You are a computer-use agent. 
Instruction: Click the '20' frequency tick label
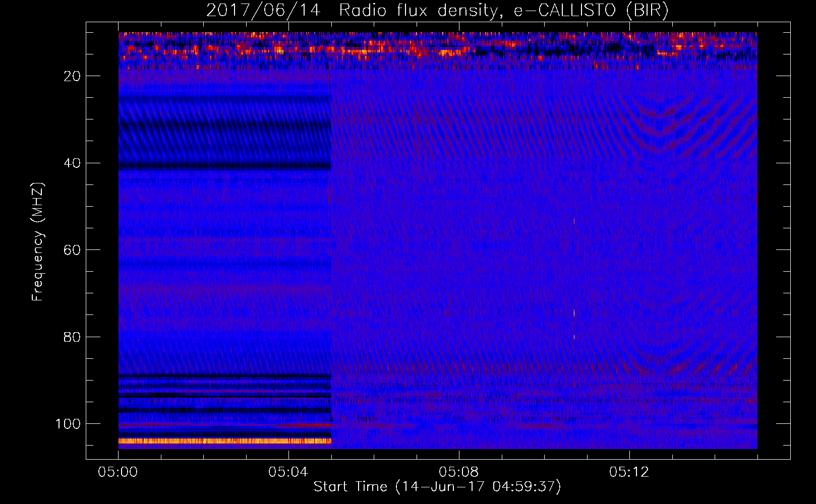coord(73,76)
